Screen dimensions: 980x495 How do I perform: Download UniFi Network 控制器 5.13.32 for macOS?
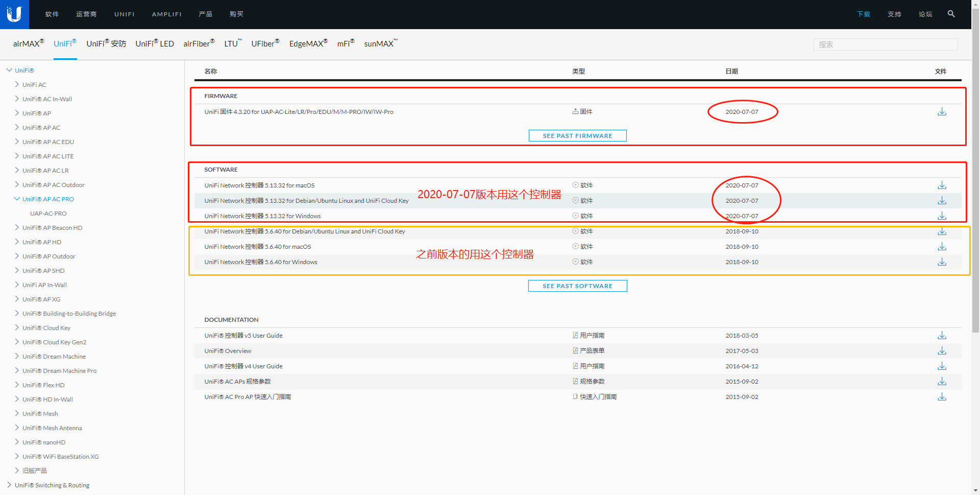point(941,185)
